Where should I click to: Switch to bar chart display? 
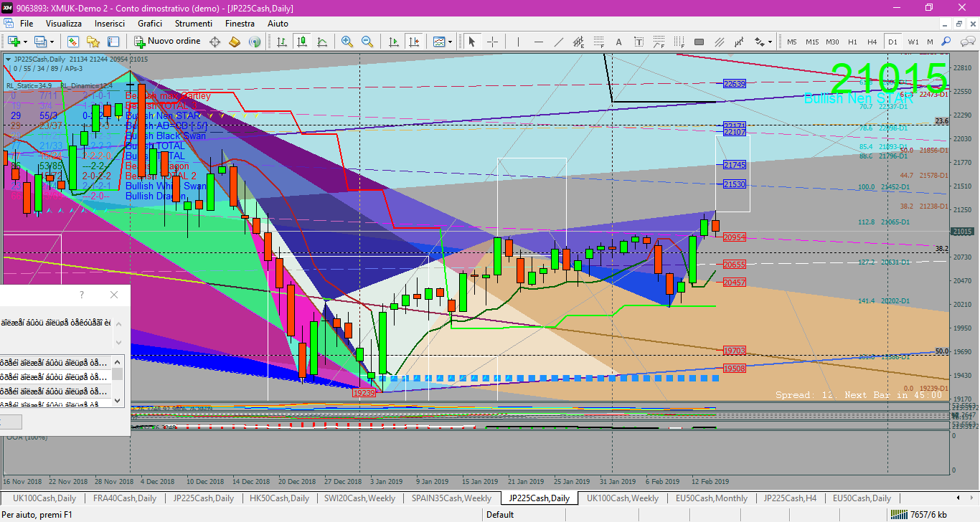point(281,42)
